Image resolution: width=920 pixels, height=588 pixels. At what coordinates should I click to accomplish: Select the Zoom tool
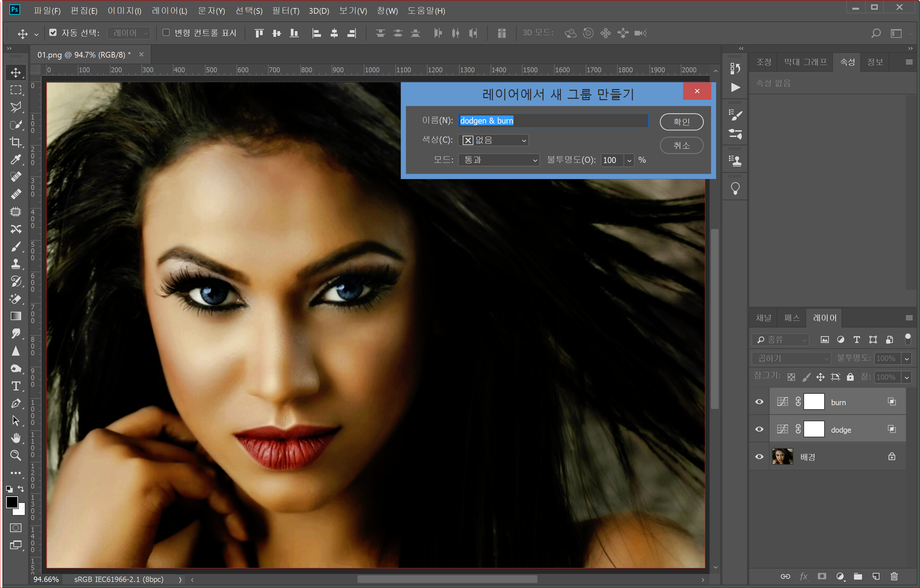pos(16,455)
